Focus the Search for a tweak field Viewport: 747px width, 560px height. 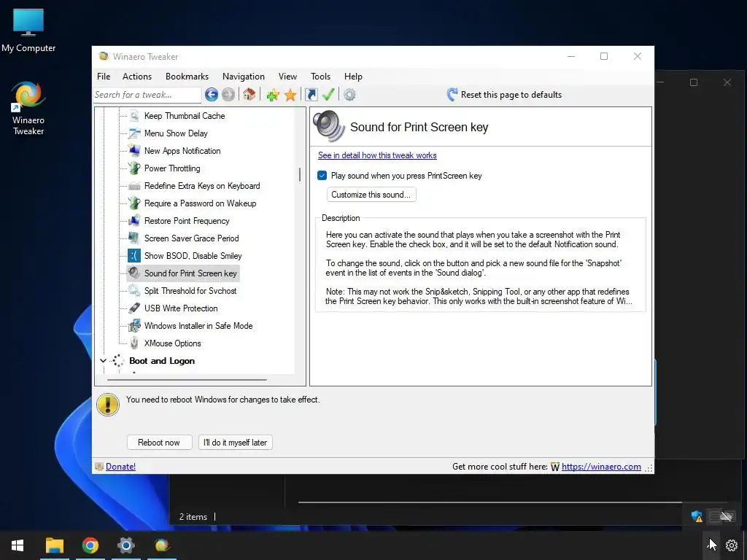pyautogui.click(x=147, y=95)
